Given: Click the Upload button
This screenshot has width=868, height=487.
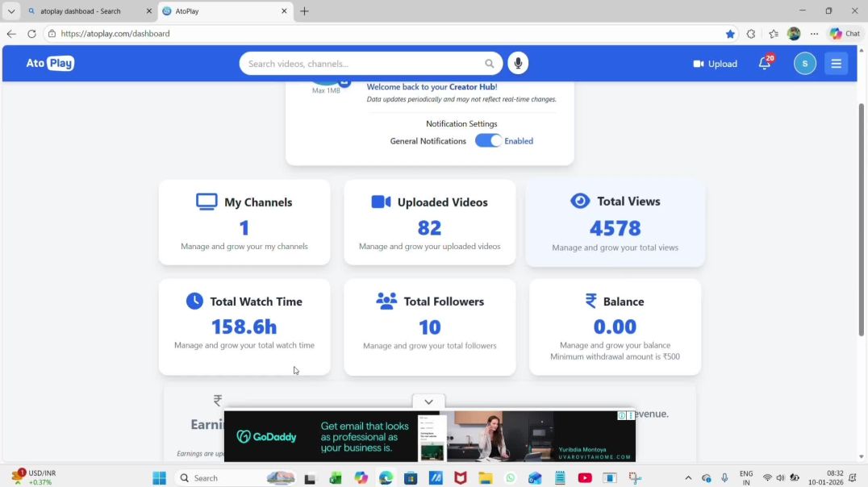Looking at the screenshot, I should (715, 63).
